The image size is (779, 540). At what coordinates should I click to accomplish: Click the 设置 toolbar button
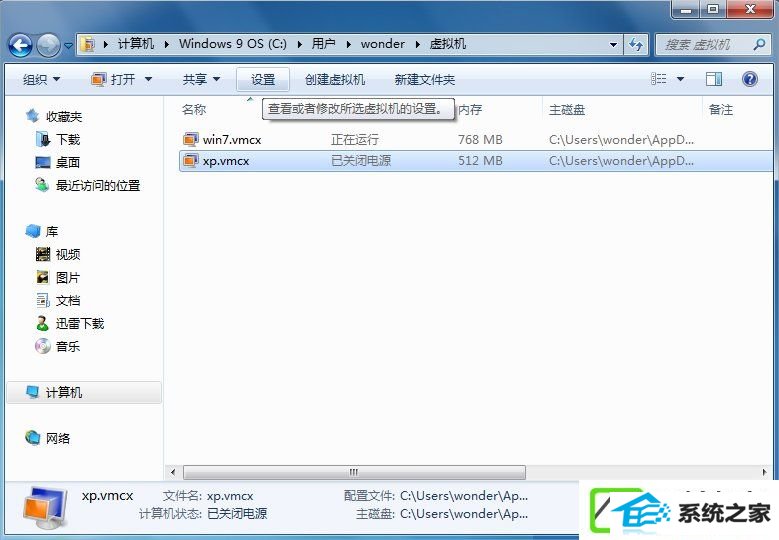click(263, 79)
